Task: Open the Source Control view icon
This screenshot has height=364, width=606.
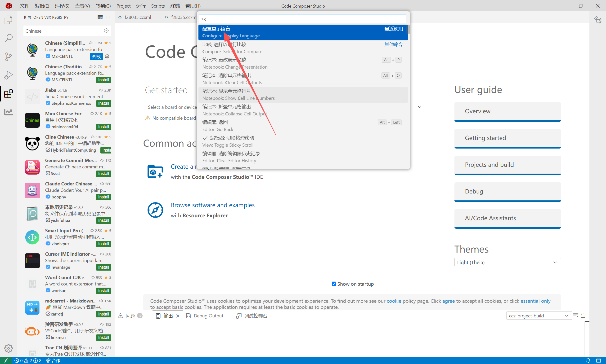Action: pos(8,57)
